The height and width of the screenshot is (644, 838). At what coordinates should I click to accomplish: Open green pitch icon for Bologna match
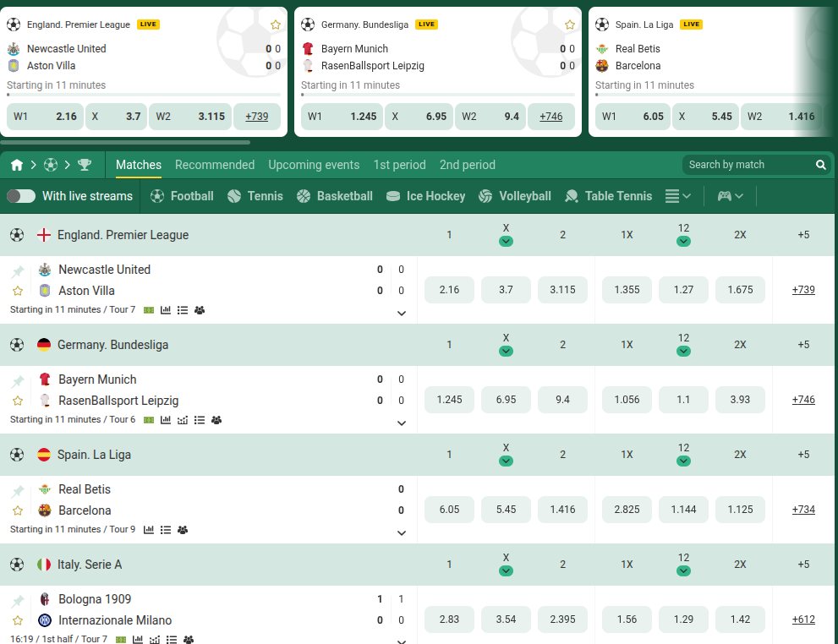point(121,640)
